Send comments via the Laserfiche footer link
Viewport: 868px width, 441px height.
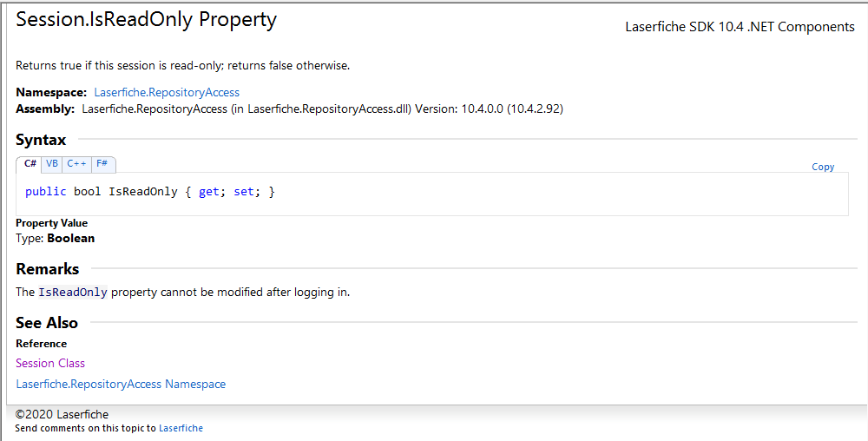[x=181, y=428]
